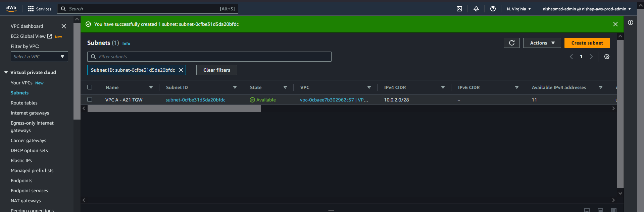Image resolution: width=644 pixels, height=212 pixels.
Task: Open the notifications bell
Action: coord(476,9)
